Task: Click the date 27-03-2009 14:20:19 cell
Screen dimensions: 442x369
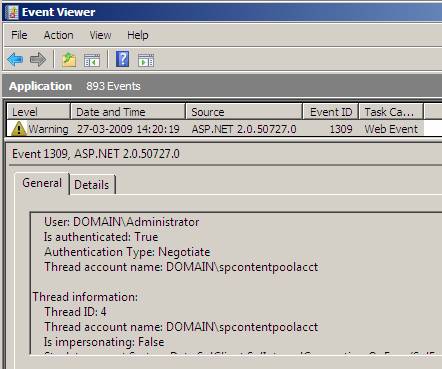Action: (128, 129)
